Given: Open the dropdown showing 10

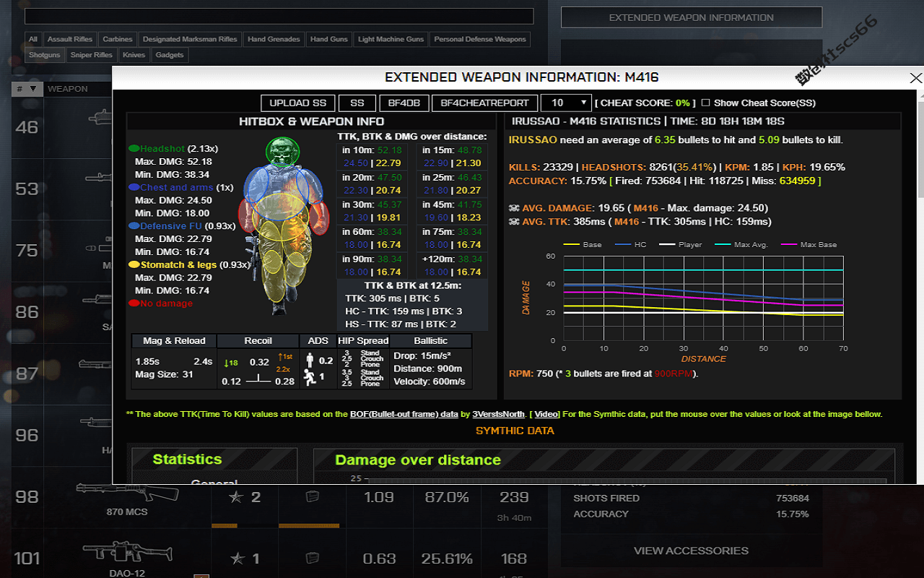Looking at the screenshot, I should [x=566, y=103].
